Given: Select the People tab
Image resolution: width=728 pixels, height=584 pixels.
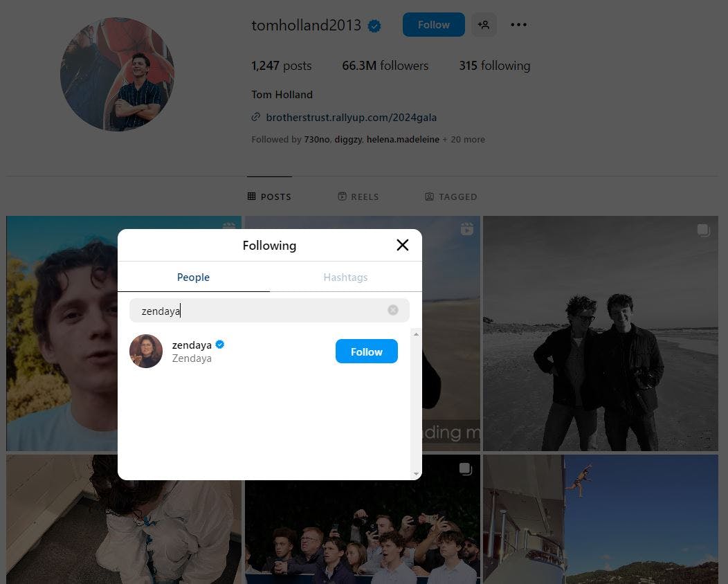Looking at the screenshot, I should click(x=193, y=277).
